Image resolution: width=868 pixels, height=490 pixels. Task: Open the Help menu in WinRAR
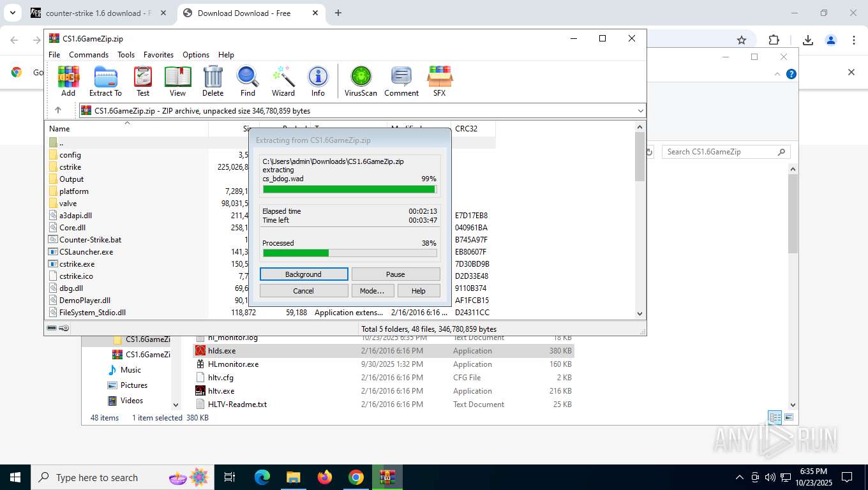pos(226,55)
